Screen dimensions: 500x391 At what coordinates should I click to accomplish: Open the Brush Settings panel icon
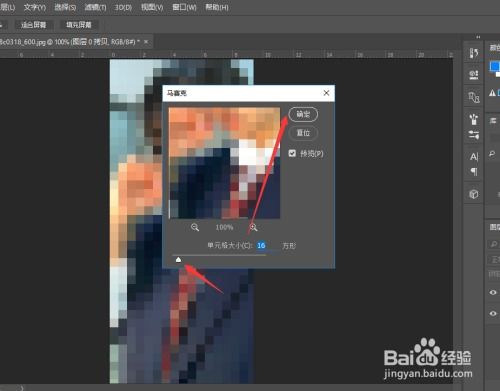pos(474,135)
